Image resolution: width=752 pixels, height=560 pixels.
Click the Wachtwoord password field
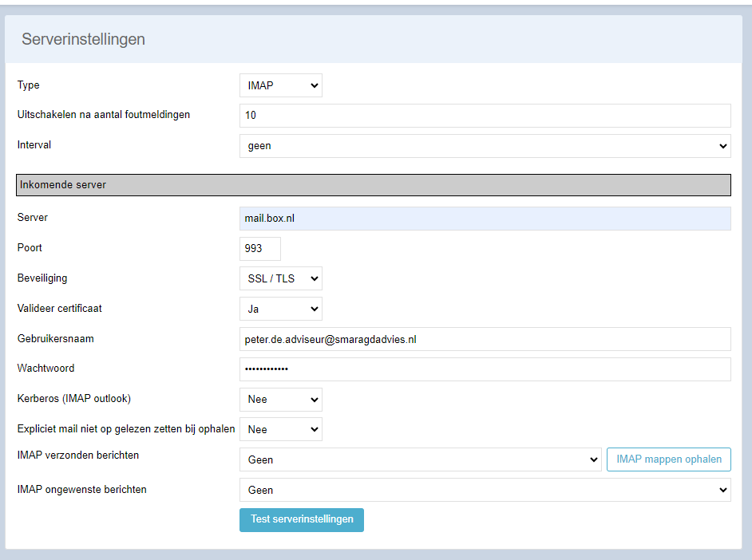(x=485, y=369)
